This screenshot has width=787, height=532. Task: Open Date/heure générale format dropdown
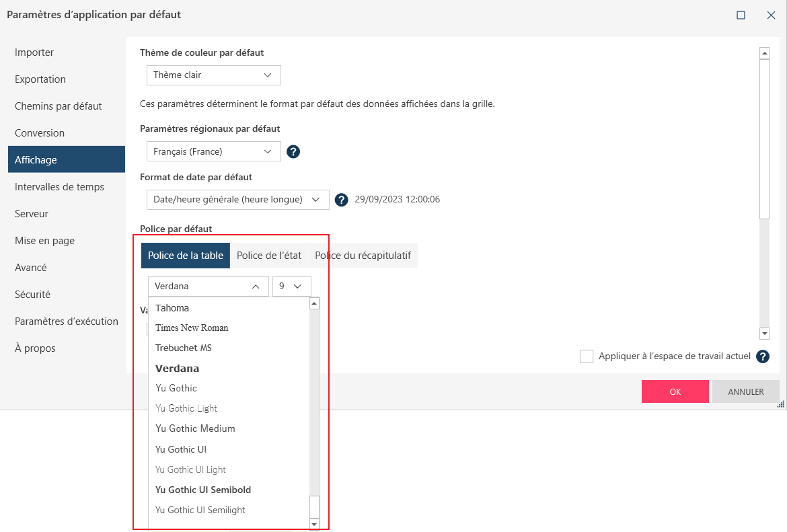point(237,200)
